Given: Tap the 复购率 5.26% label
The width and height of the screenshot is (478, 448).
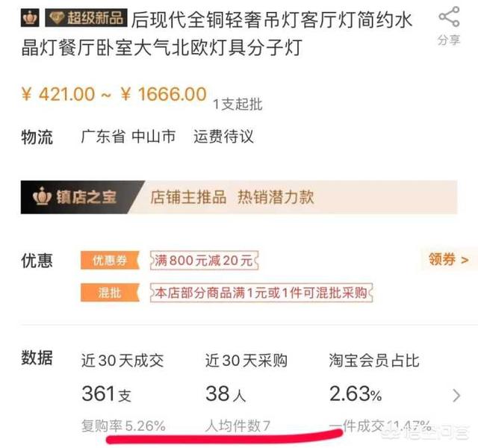Looking at the screenshot, I should (x=123, y=426).
